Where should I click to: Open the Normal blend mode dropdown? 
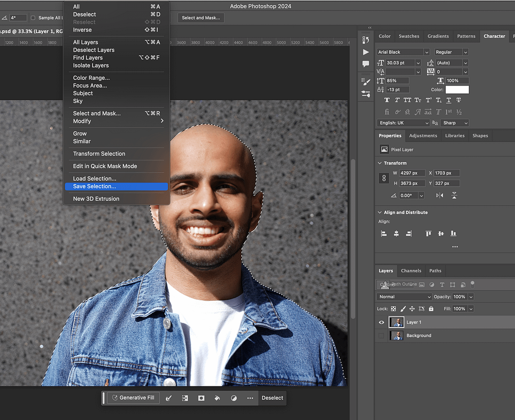pos(404,297)
